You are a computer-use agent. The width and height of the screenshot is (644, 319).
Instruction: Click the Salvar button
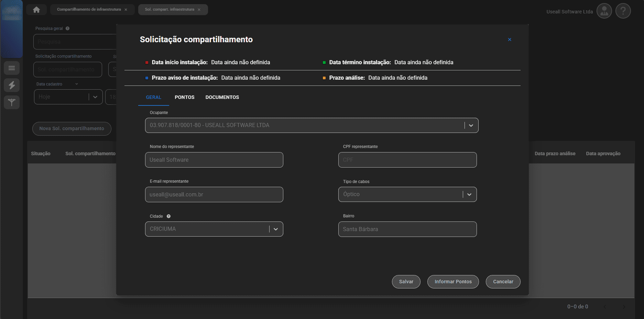point(406,282)
